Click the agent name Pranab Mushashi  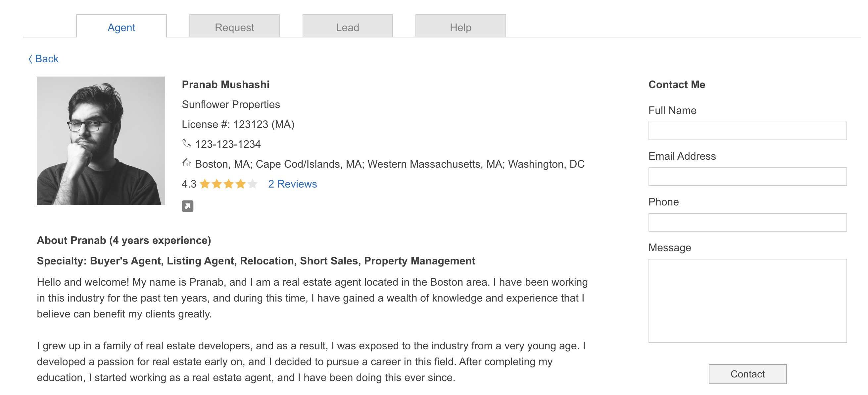click(225, 85)
